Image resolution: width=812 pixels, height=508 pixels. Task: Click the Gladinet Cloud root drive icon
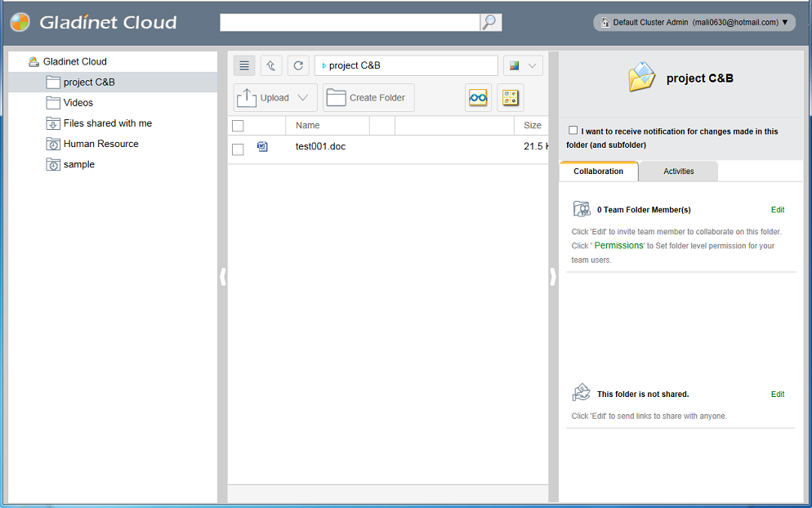coord(33,61)
